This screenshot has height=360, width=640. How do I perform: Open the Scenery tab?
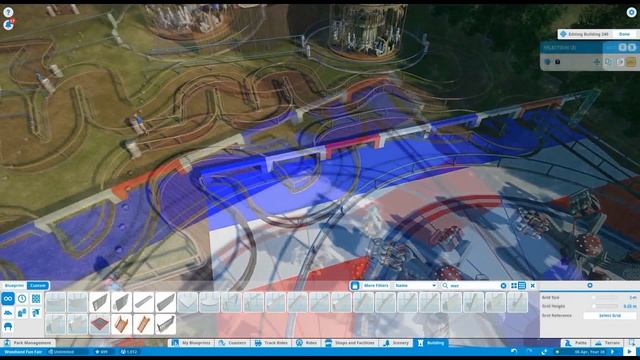396,343
